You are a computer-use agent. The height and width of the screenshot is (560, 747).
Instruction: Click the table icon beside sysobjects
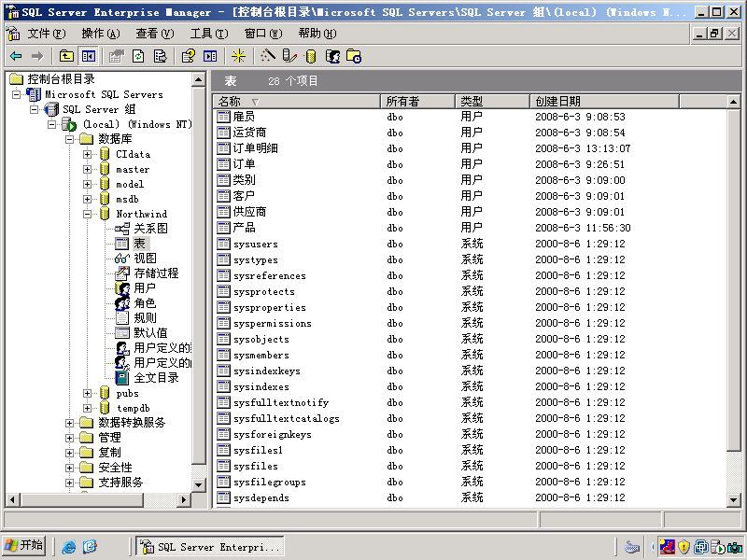(x=223, y=339)
